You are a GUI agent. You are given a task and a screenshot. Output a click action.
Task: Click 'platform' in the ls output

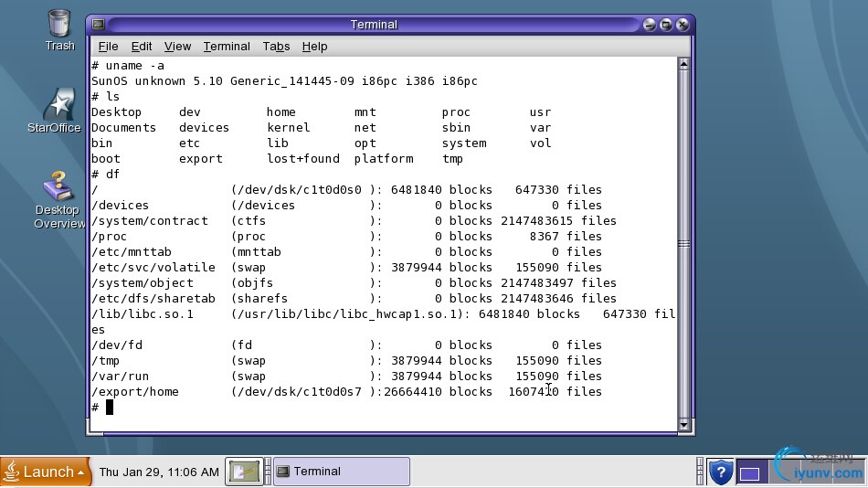384,158
